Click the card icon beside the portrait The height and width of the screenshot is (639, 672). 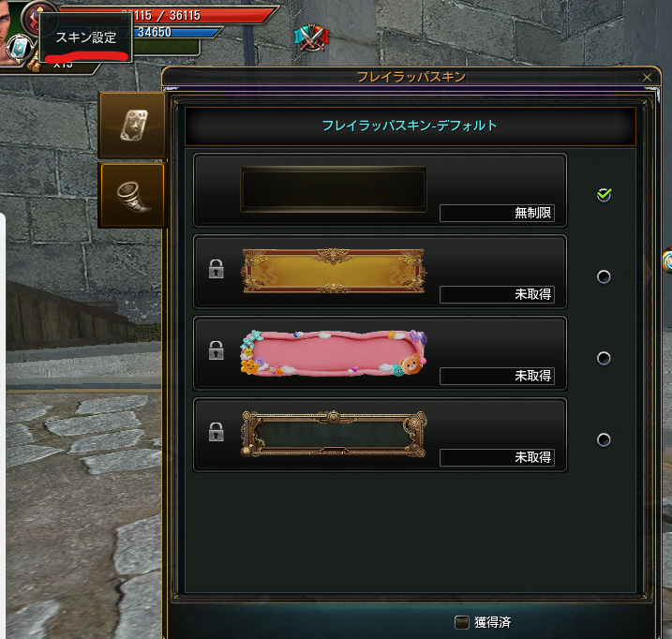click(19, 47)
